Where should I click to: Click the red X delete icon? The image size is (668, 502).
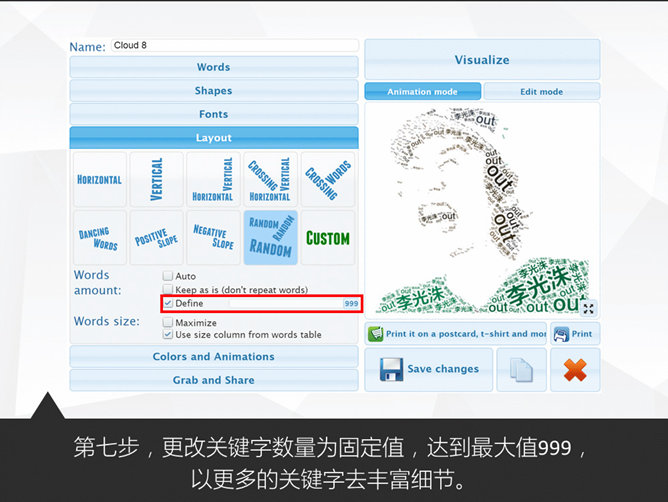(575, 369)
